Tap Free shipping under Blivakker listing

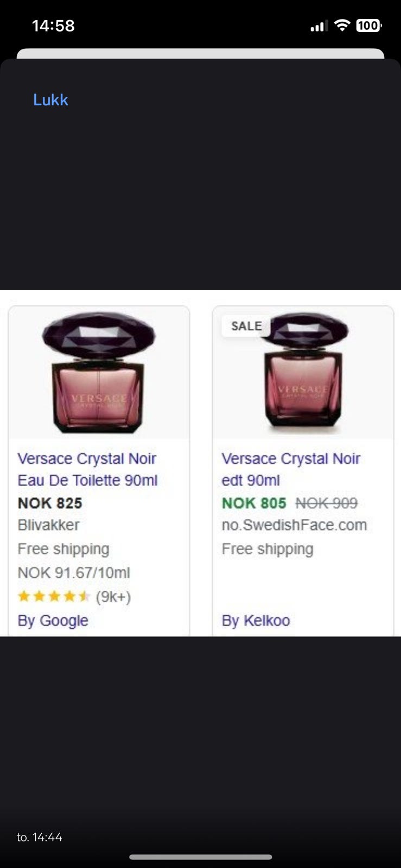click(x=63, y=549)
